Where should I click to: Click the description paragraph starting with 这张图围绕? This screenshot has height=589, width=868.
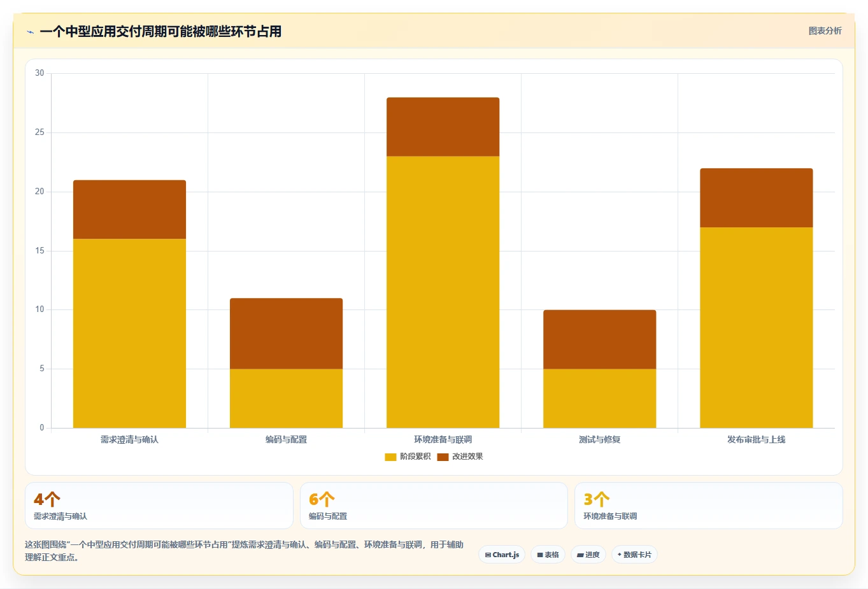tap(245, 551)
